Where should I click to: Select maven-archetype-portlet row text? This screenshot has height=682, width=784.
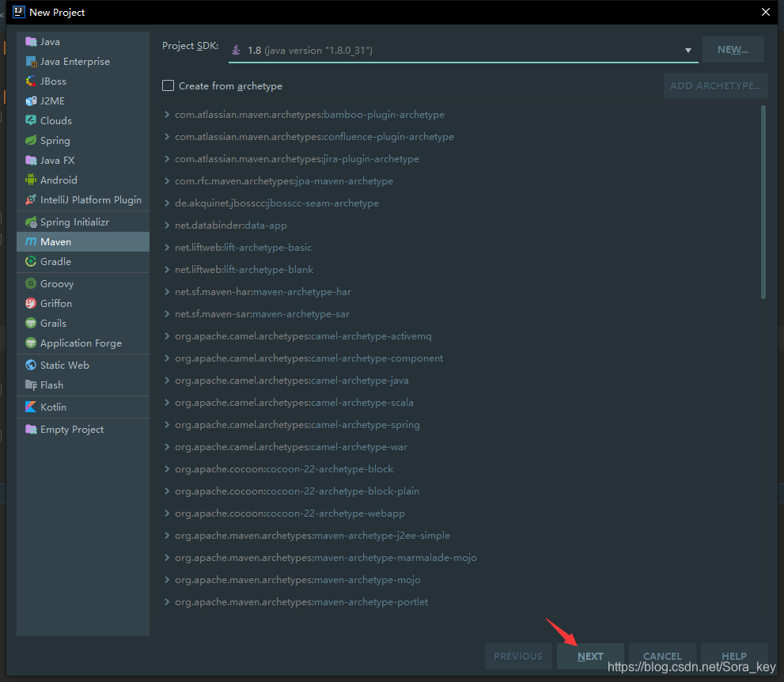pos(301,602)
